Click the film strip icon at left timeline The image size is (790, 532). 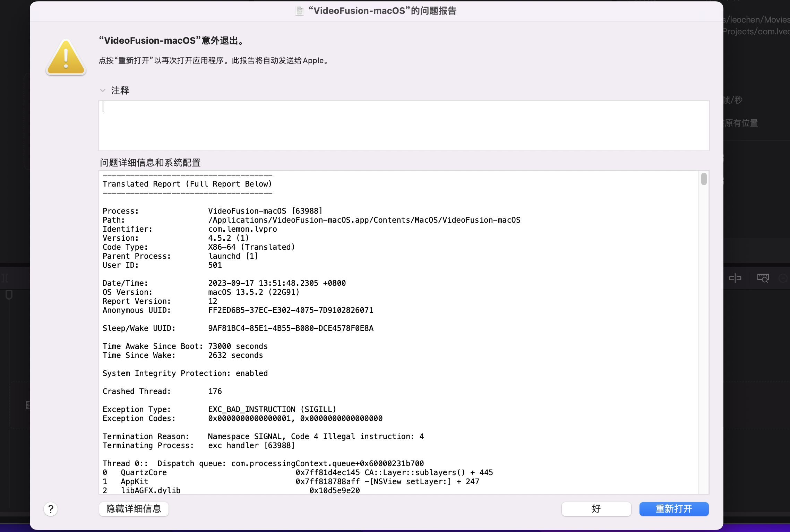(28, 405)
